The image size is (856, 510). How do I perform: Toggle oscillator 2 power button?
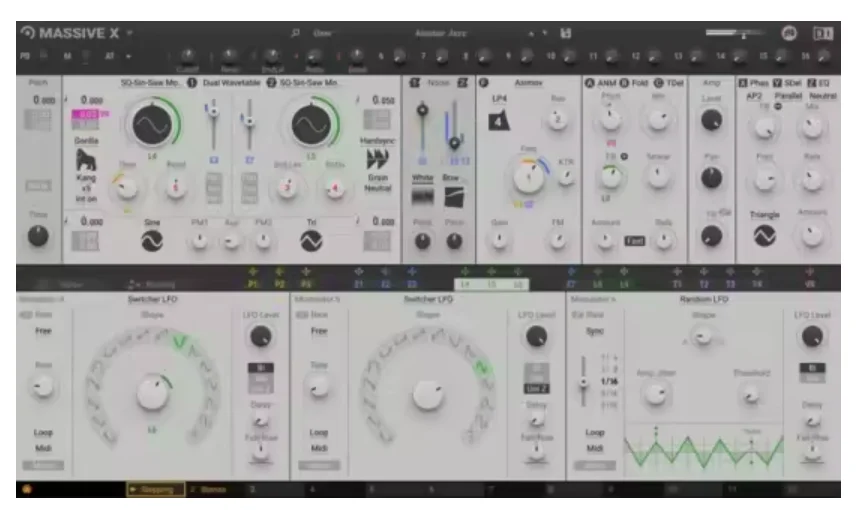(x=271, y=83)
